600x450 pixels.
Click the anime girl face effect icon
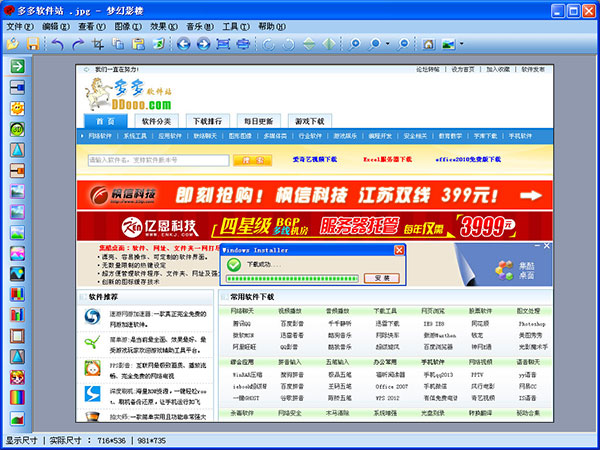pos(17,377)
